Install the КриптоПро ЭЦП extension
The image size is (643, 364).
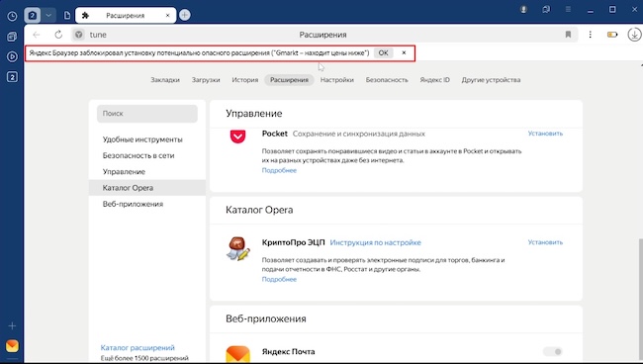point(545,242)
